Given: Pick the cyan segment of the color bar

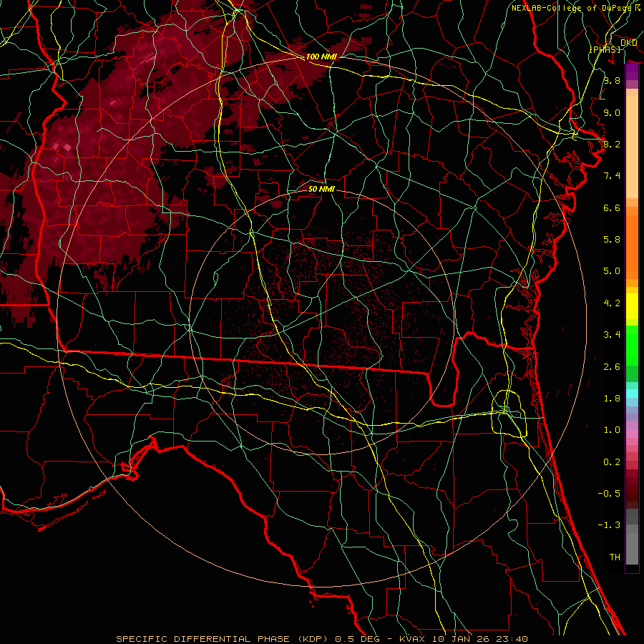Looking at the screenshot, I should click(632, 393).
